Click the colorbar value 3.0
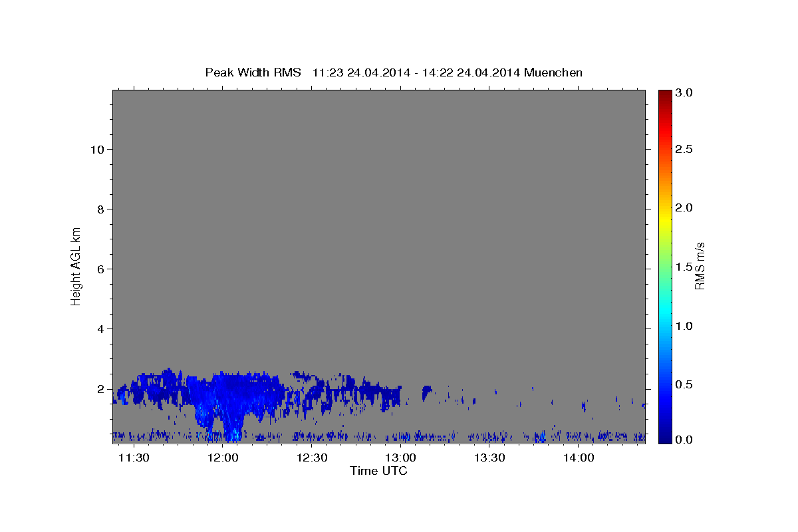Image resolution: width=798 pixels, height=532 pixels. click(685, 93)
